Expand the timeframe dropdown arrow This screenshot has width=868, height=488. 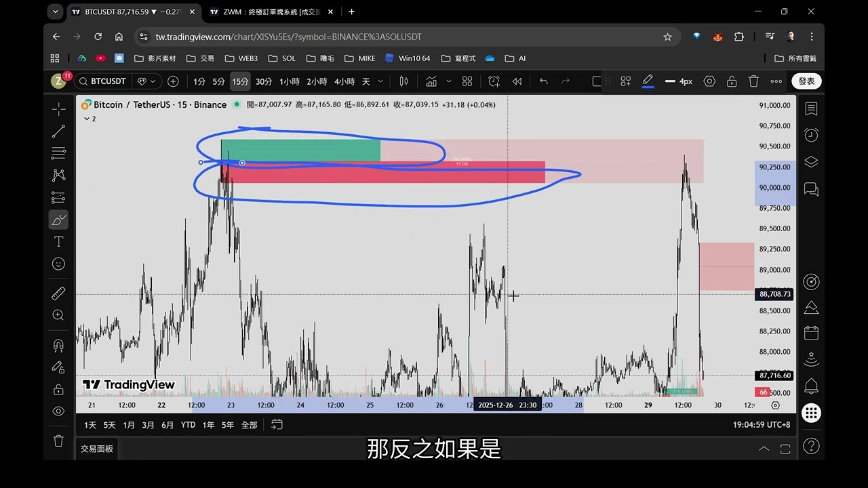(x=380, y=81)
